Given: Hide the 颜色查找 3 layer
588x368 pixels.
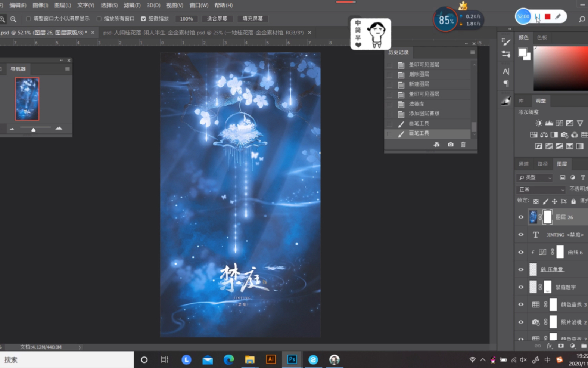Looking at the screenshot, I should pos(521,304).
